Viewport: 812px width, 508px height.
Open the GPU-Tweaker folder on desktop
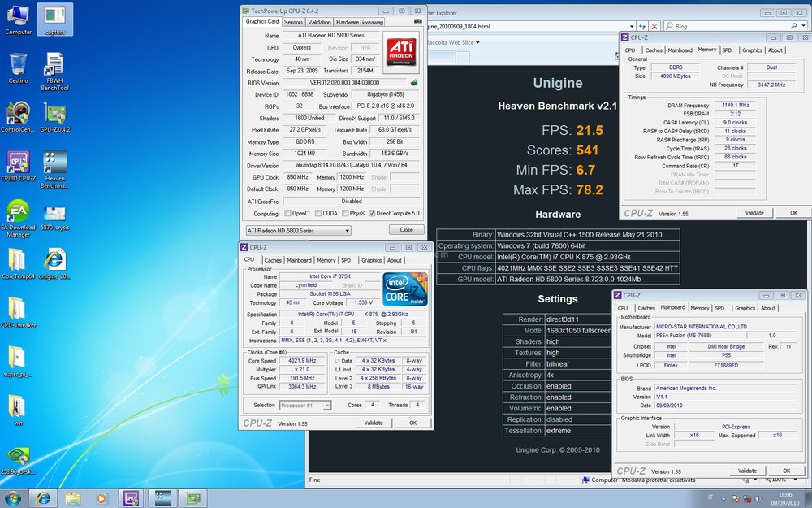coord(18,312)
